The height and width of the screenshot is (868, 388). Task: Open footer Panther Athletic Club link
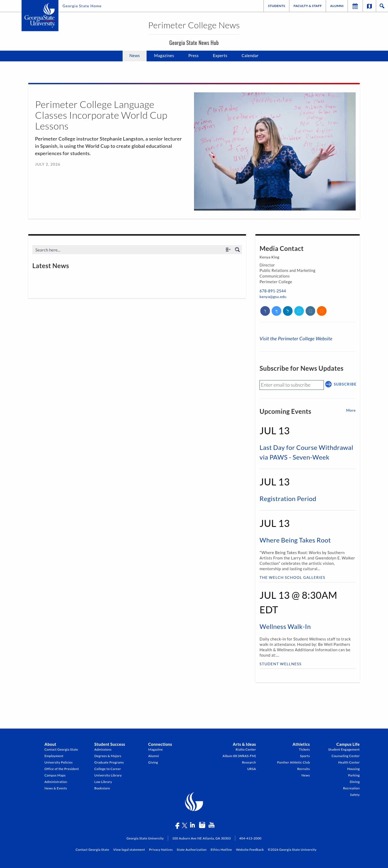point(293,762)
